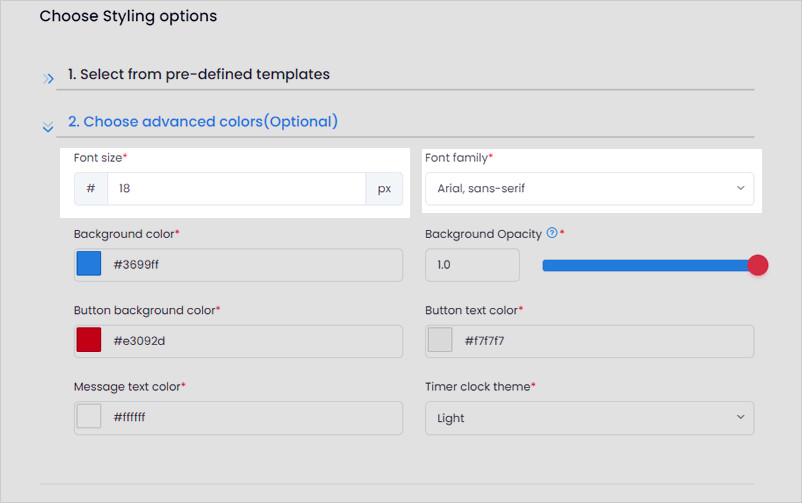The image size is (802, 503).
Task: Expand the pre-defined templates section chevron
Action: 48,79
